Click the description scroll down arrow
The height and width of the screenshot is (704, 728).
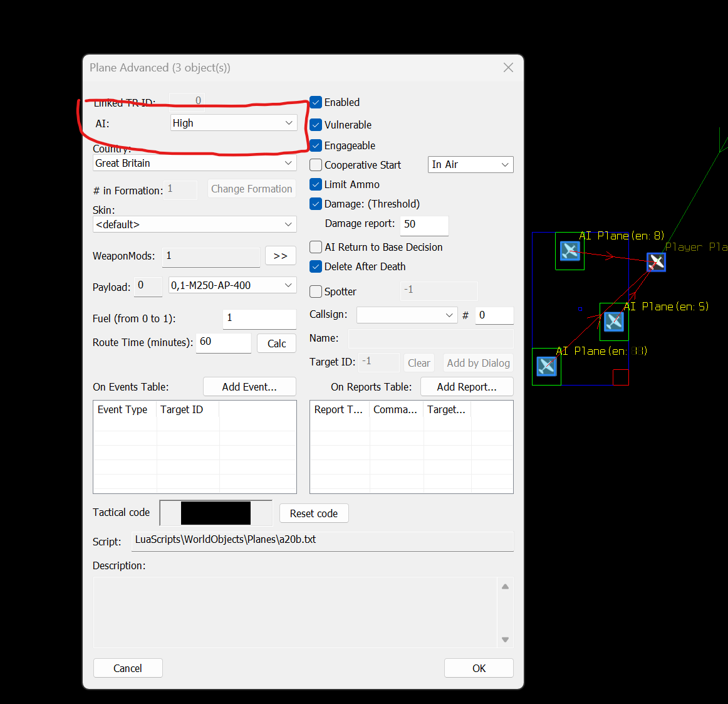coord(505,640)
